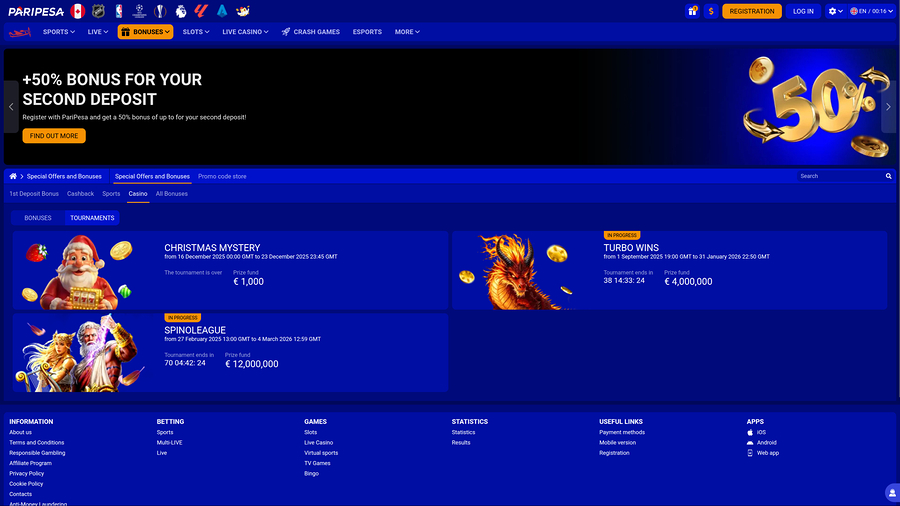Open Bingo footer link

pos(311,474)
